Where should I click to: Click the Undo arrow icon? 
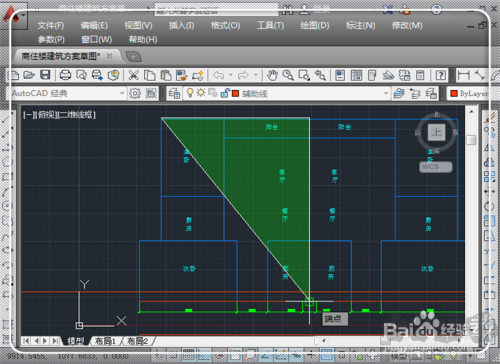(x=219, y=75)
